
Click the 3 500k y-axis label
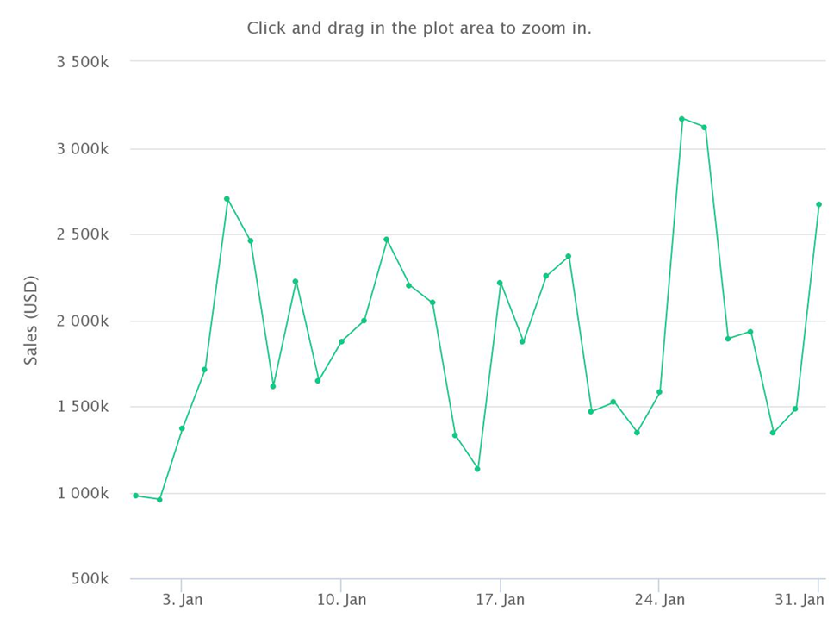point(83,62)
